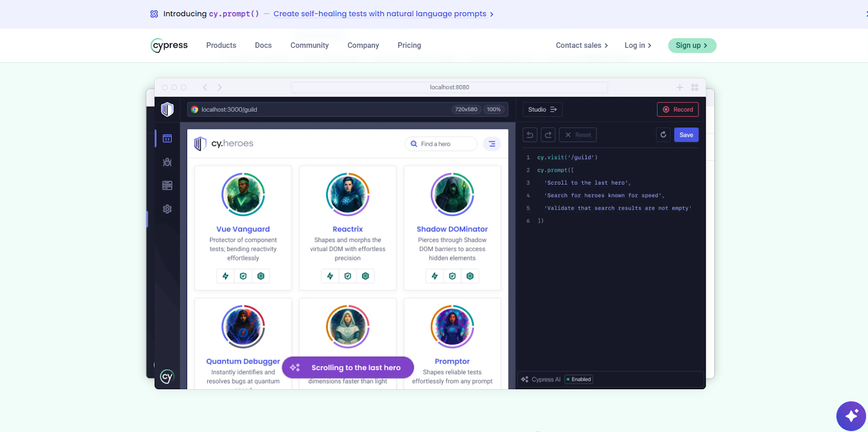This screenshot has width=868, height=432.
Task: Open the Community menu
Action: point(309,46)
